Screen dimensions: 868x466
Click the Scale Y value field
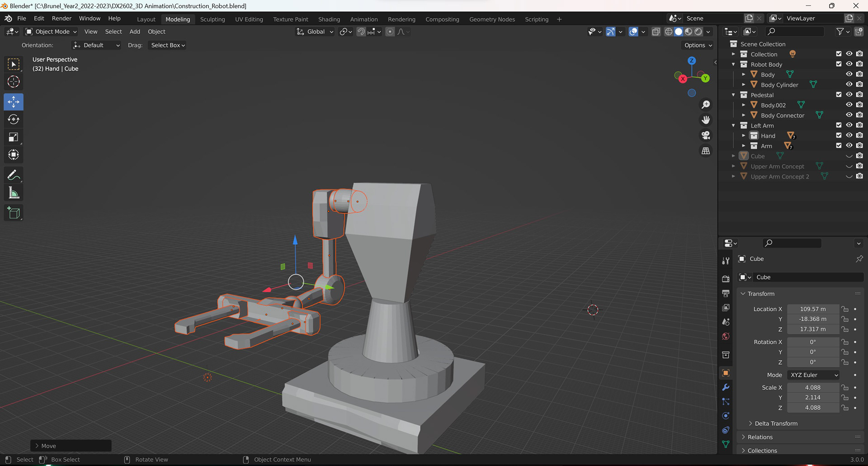coord(813,397)
